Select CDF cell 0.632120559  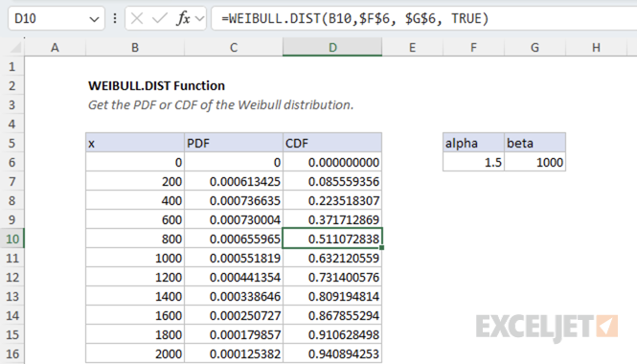[x=332, y=258]
